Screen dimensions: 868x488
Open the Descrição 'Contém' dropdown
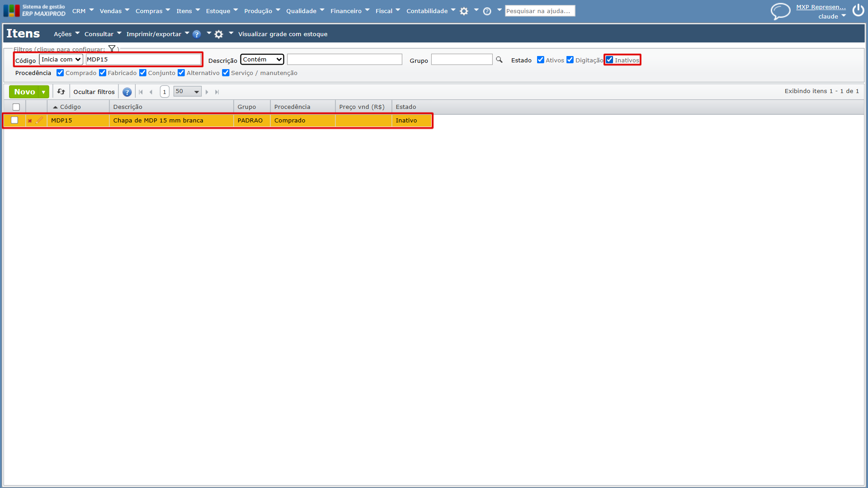pos(262,60)
